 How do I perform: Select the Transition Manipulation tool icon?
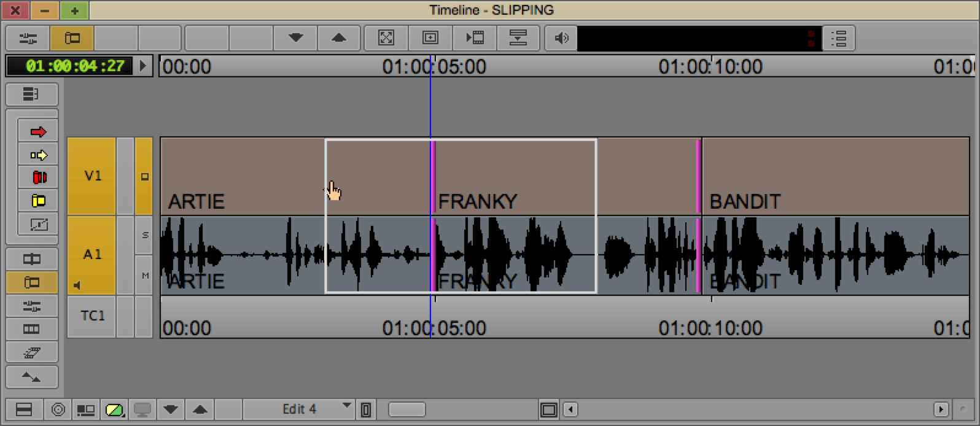38,225
